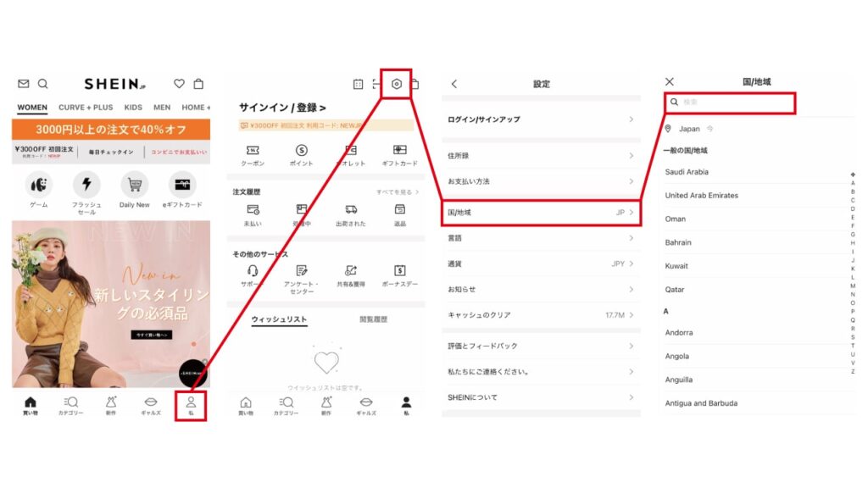Viewport: 868px width, 488px height.
Task: Open the wishlist heart in SHEIN header
Action: click(x=179, y=84)
